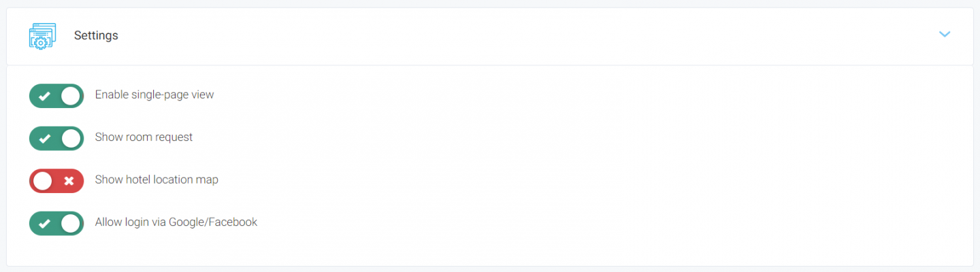Click the checkmark icon on single-page view switch
The height and width of the screenshot is (272, 980).
click(44, 97)
